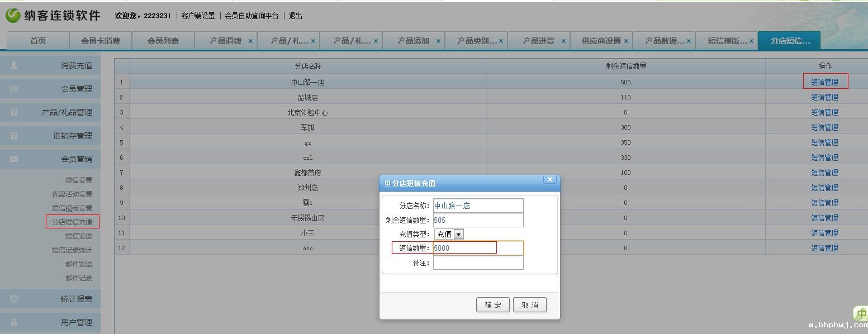Click the 短信数量 field showing 5000
Screen dimensions: 868x334
point(478,248)
